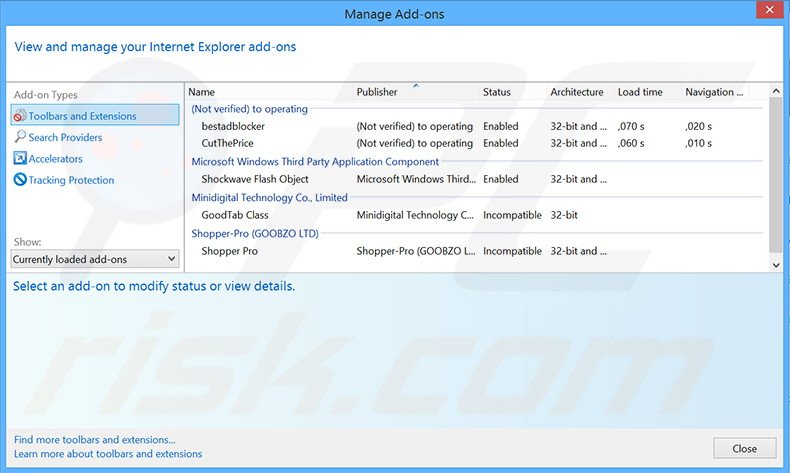Image resolution: width=790 pixels, height=473 pixels.
Task: Click the list scrollbar up arrow
Action: pyautogui.click(x=776, y=91)
